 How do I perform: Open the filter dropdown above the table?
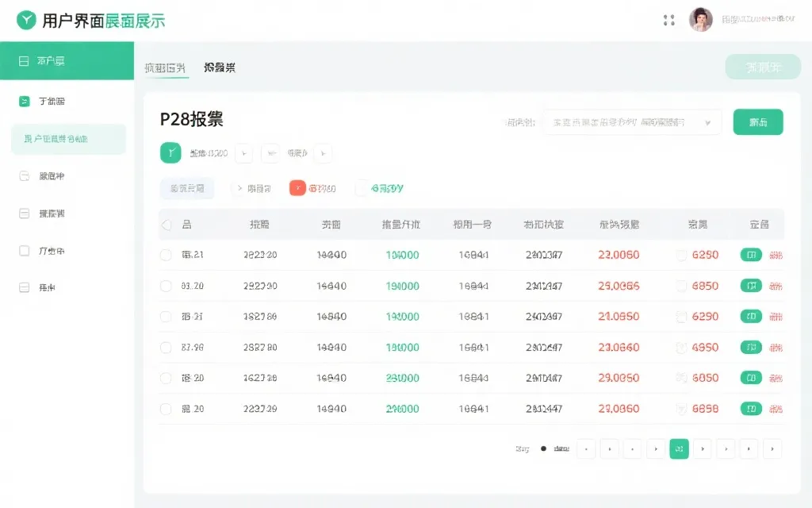630,121
